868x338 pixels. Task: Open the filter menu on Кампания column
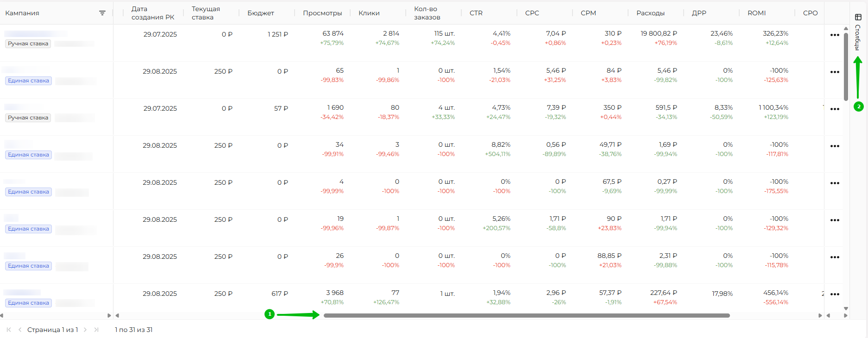102,13
